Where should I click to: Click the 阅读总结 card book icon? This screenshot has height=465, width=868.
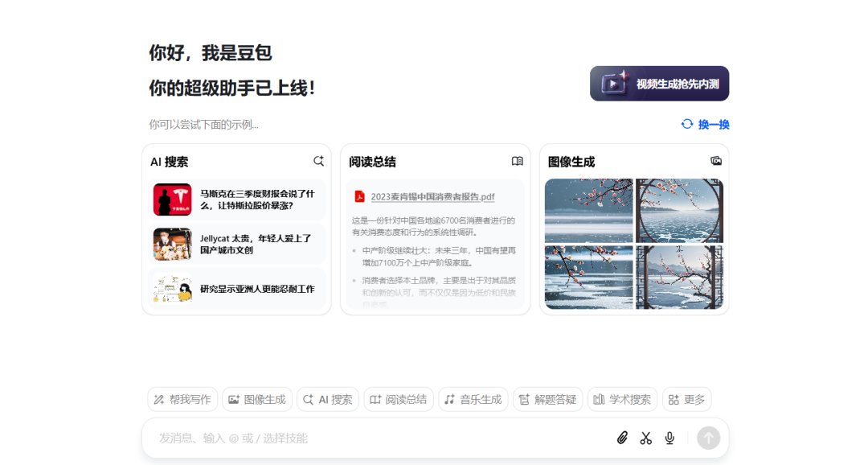(517, 161)
